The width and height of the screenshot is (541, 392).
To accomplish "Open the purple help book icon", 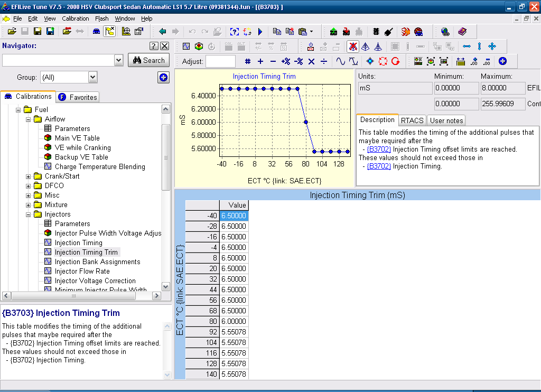I will (462, 32).
